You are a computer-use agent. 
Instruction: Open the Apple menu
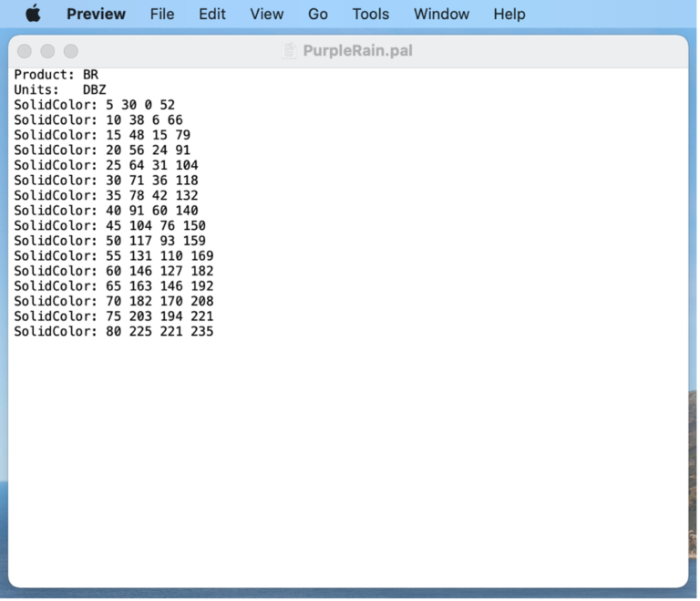(x=33, y=14)
